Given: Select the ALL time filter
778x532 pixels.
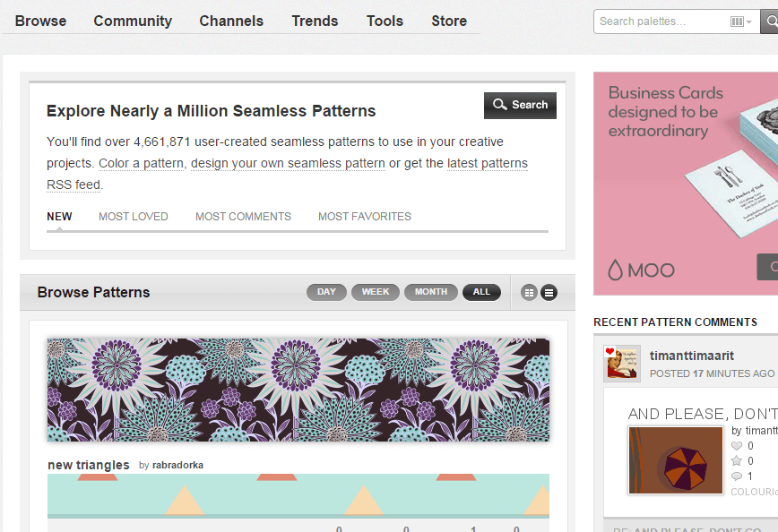Looking at the screenshot, I should [x=481, y=292].
